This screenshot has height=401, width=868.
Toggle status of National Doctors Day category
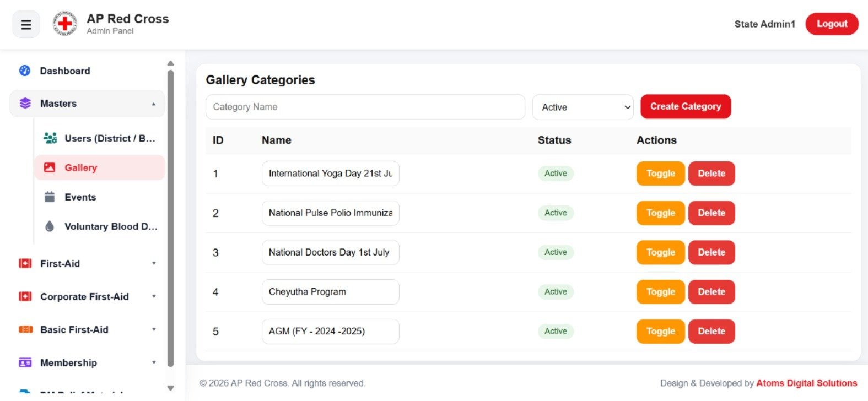[x=660, y=252]
